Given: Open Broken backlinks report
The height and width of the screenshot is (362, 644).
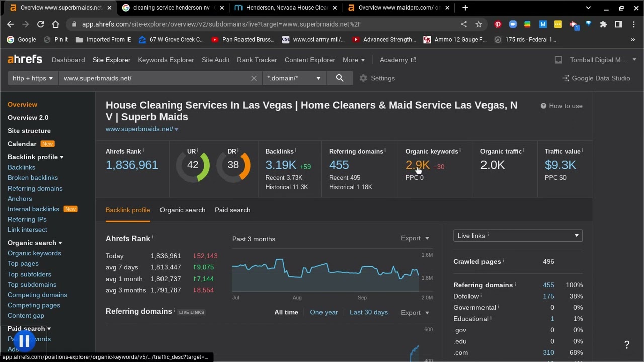Looking at the screenshot, I should coord(33,177).
